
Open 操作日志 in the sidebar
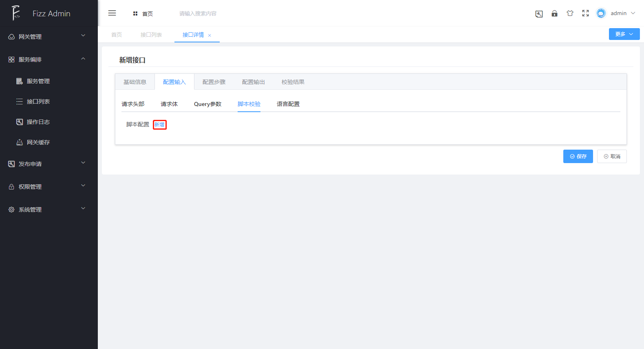[x=38, y=122]
